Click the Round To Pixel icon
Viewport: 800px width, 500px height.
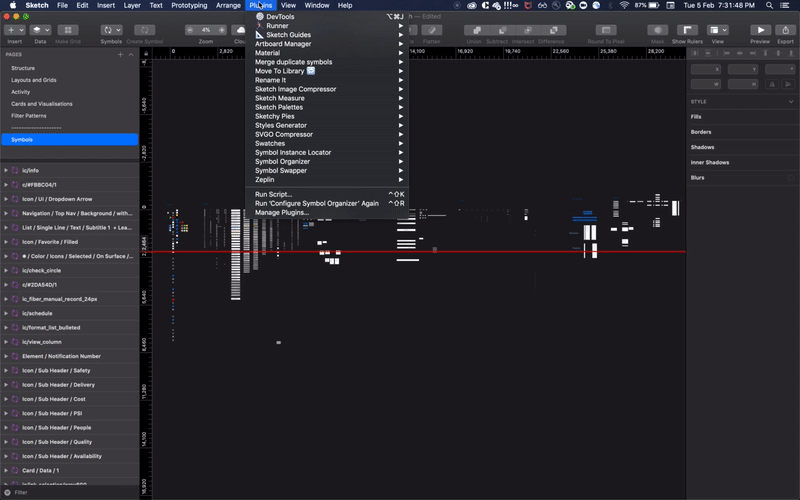click(606, 30)
